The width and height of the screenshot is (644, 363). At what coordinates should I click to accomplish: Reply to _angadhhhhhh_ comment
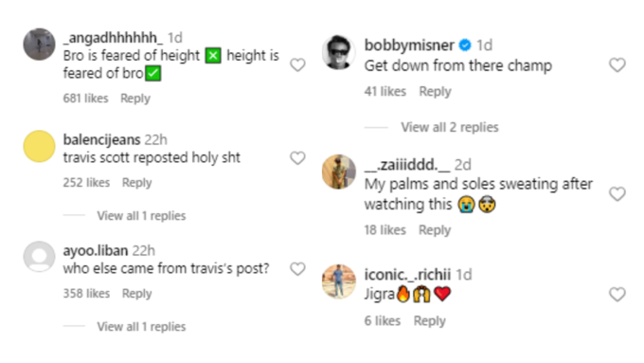point(135,99)
